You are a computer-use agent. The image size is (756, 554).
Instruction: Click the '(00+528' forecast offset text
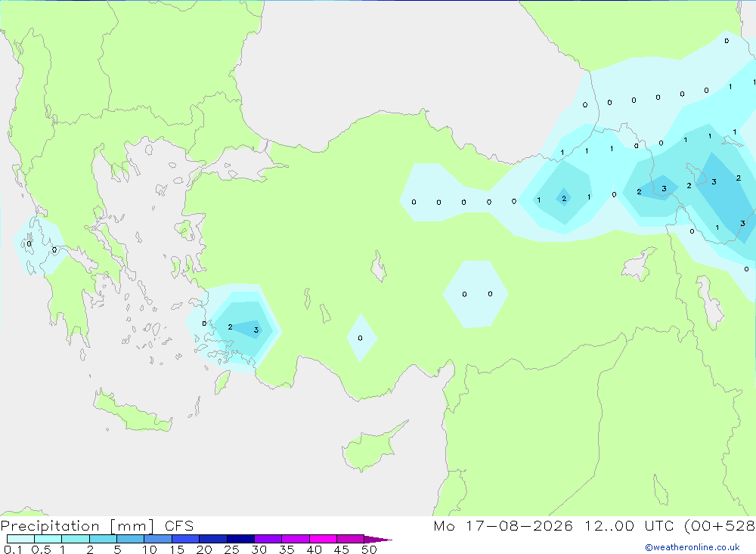720,526
